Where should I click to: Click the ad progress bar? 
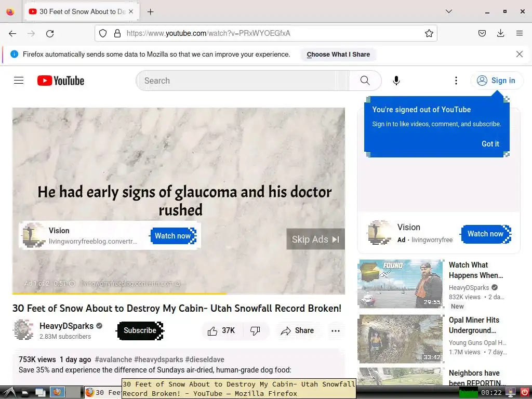179,293
